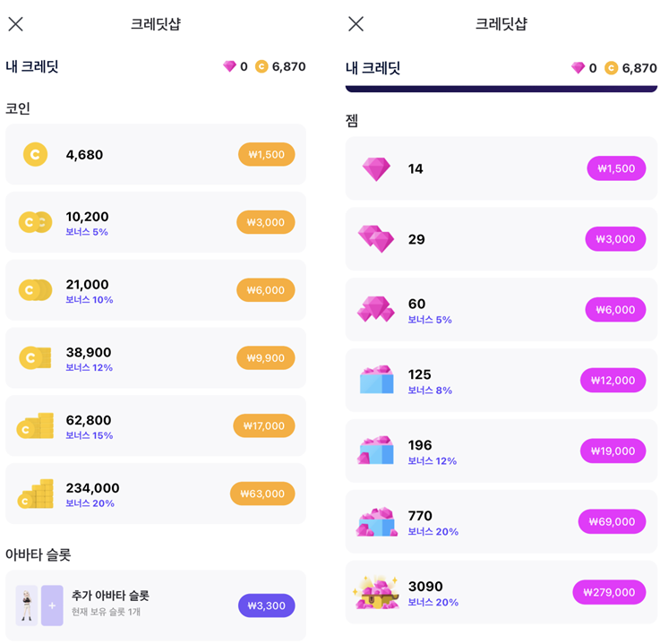
Task: Buy 10,200 coins for ₩3,000
Action: tap(265, 222)
